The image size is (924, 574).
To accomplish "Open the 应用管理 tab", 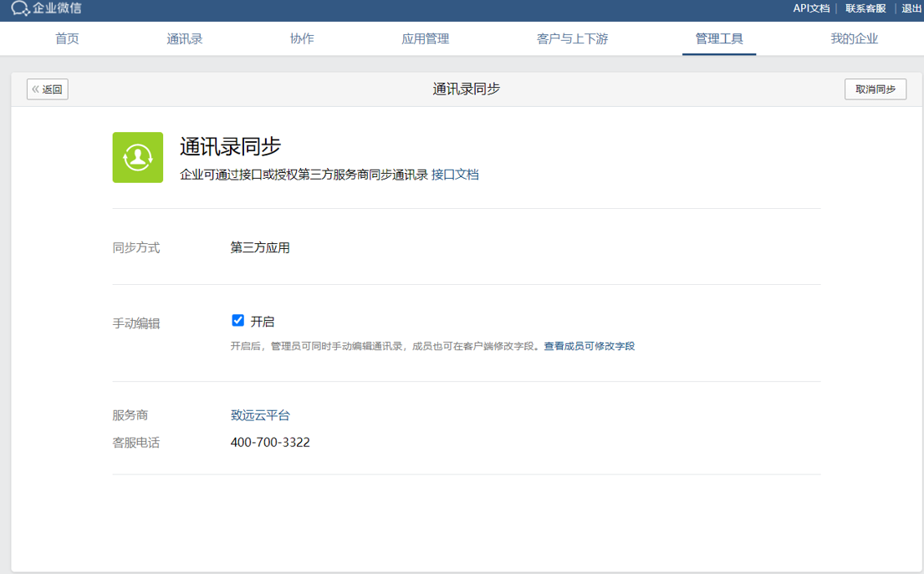I will pos(426,39).
